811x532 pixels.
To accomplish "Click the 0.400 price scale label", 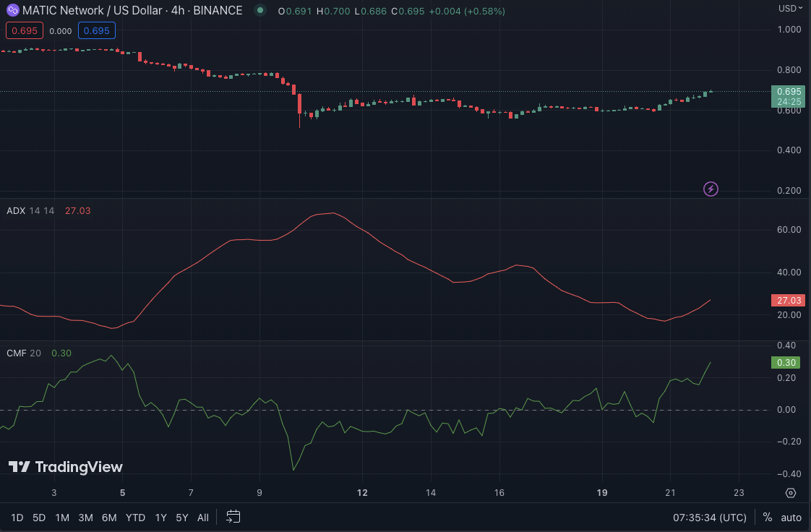I will tap(789, 150).
